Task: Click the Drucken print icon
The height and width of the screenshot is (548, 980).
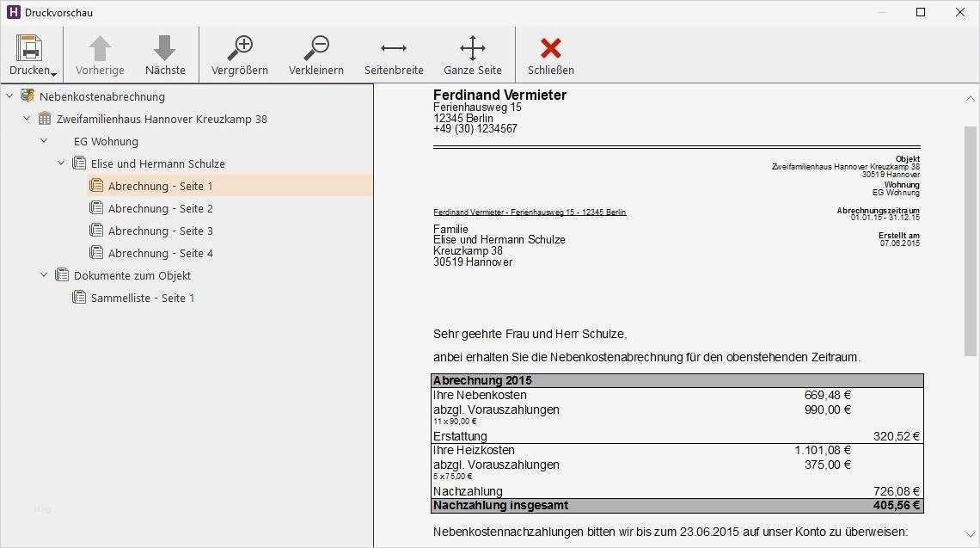Action: coord(31,47)
